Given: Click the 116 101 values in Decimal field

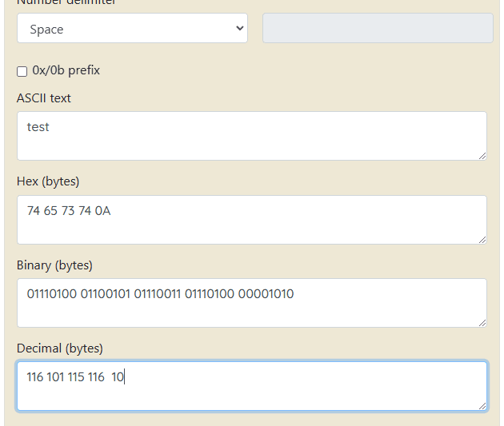Looking at the screenshot, I should tap(46, 377).
